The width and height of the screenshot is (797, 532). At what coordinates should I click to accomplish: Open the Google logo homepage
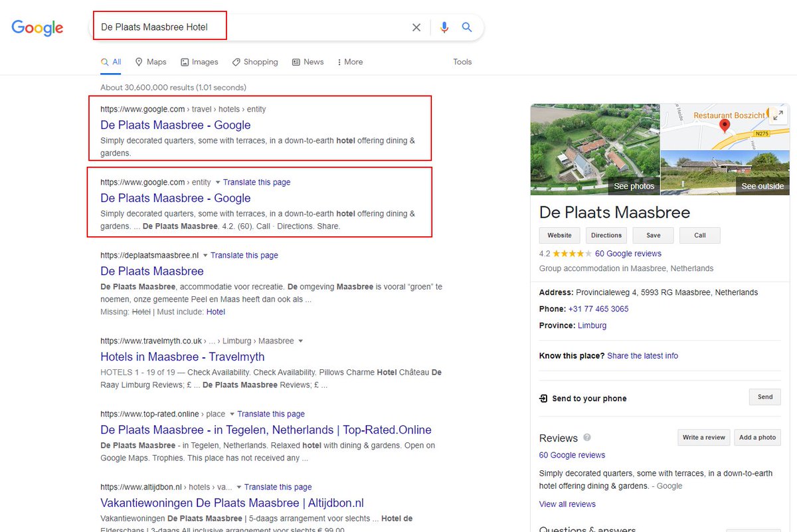point(37,27)
